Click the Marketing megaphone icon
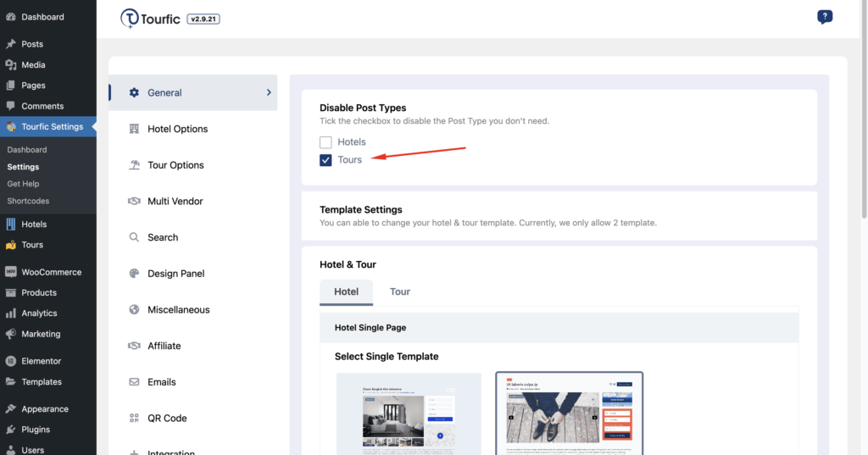 [x=11, y=334]
